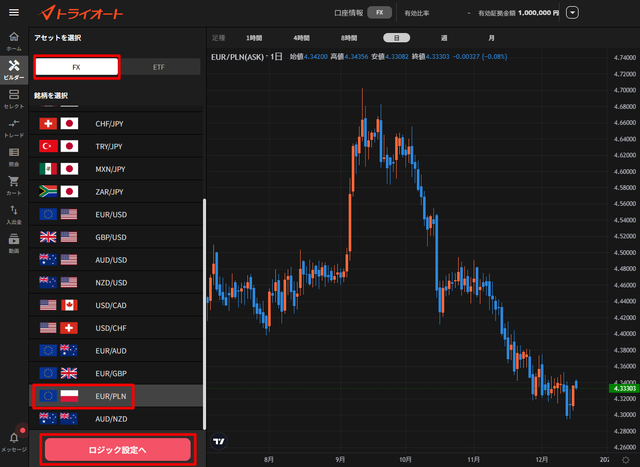Viewport: 640px width, 467px height.
Task: Select the ZAR/JPY pair
Action: 116,191
